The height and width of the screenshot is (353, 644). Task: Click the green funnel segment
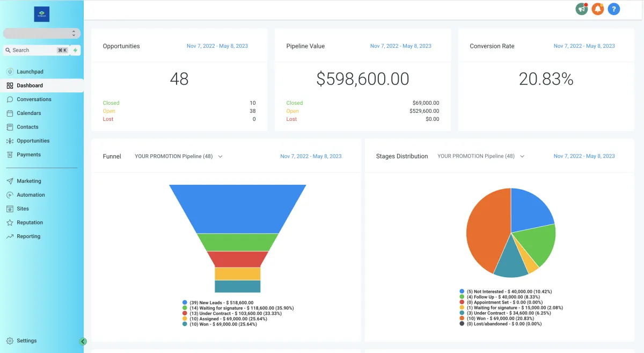coord(237,242)
